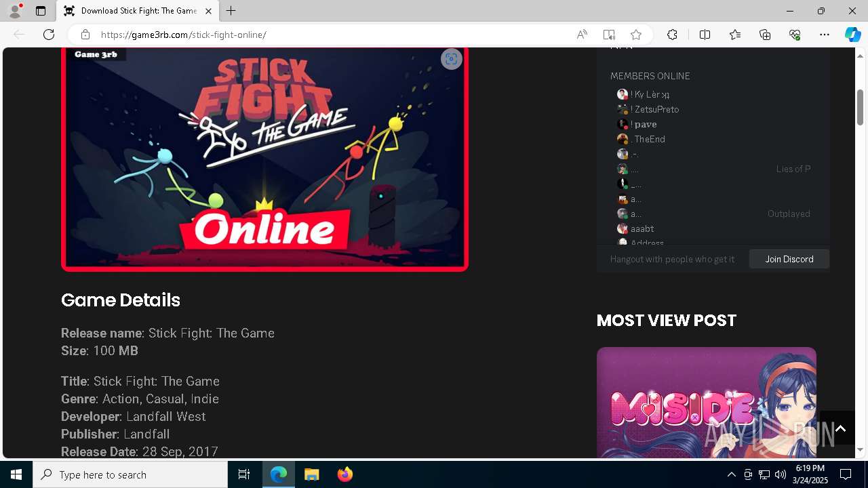Click visual search icon on game image

pyautogui.click(x=451, y=59)
